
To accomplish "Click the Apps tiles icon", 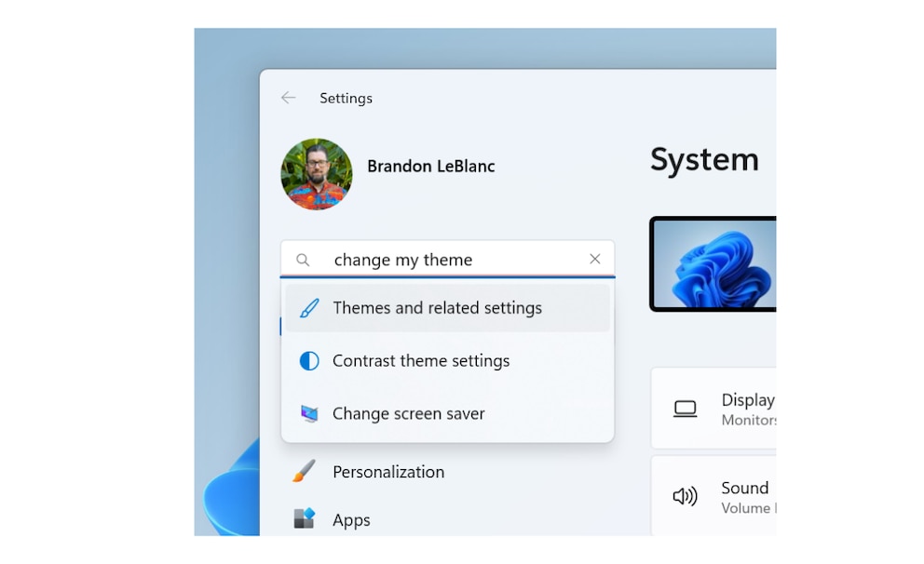I will point(304,518).
